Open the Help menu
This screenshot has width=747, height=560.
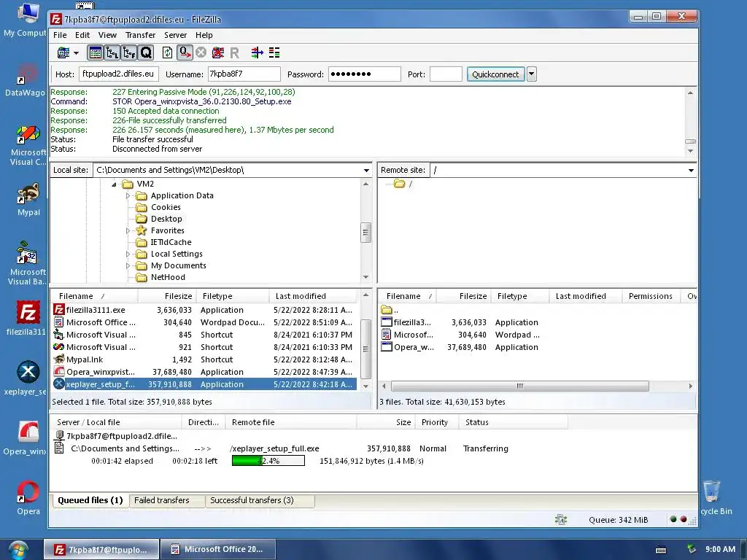(204, 35)
